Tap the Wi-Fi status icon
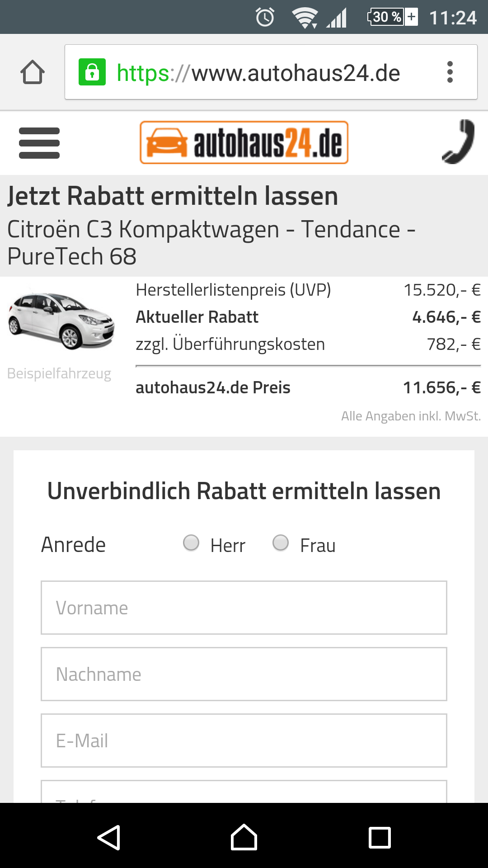This screenshot has width=488, height=868. coord(305,18)
